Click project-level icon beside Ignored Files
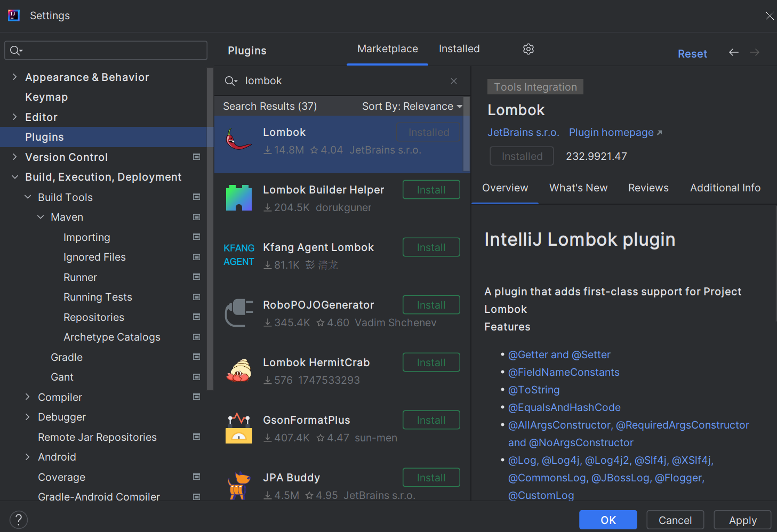 pos(196,257)
